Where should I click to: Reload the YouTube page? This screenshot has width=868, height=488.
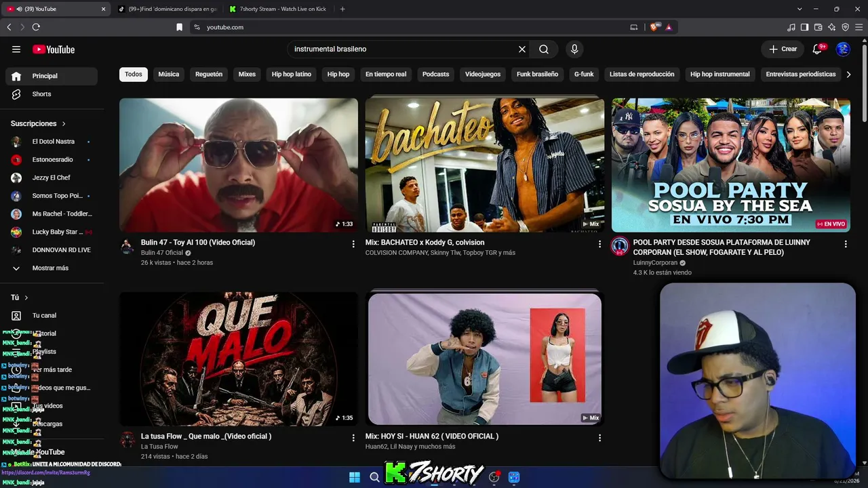pos(36,27)
